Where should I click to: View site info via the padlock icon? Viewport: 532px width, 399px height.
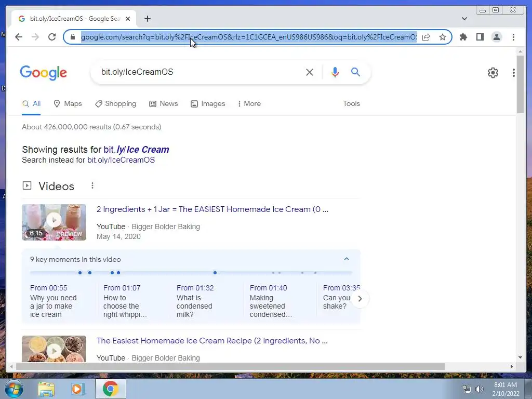click(73, 37)
